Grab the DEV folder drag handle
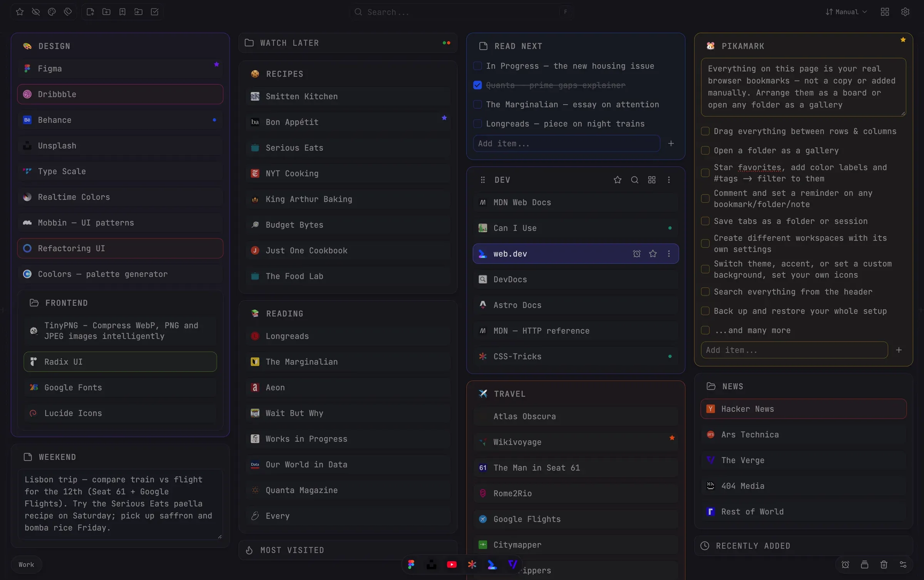Image resolution: width=924 pixels, height=580 pixels. pos(483,180)
